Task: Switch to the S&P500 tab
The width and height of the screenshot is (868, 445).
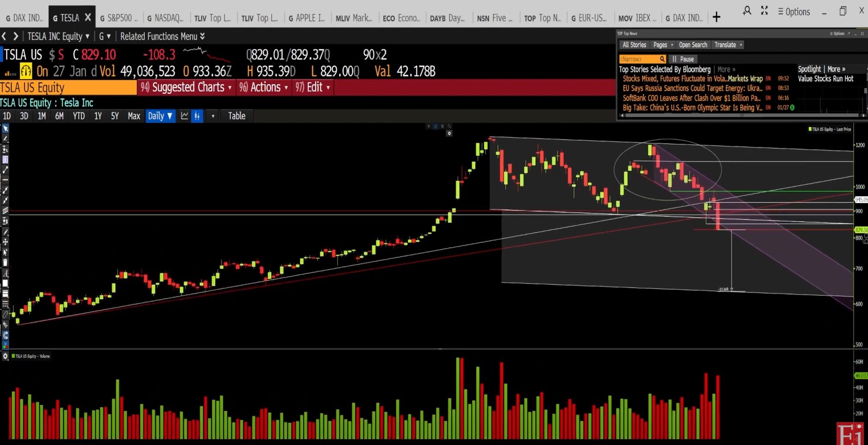Action: tap(119, 18)
